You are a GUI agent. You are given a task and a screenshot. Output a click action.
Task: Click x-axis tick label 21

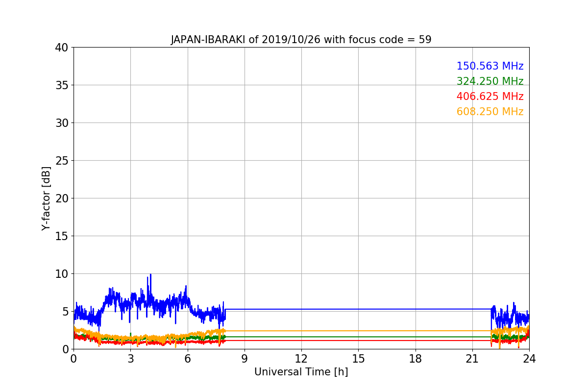472,359
